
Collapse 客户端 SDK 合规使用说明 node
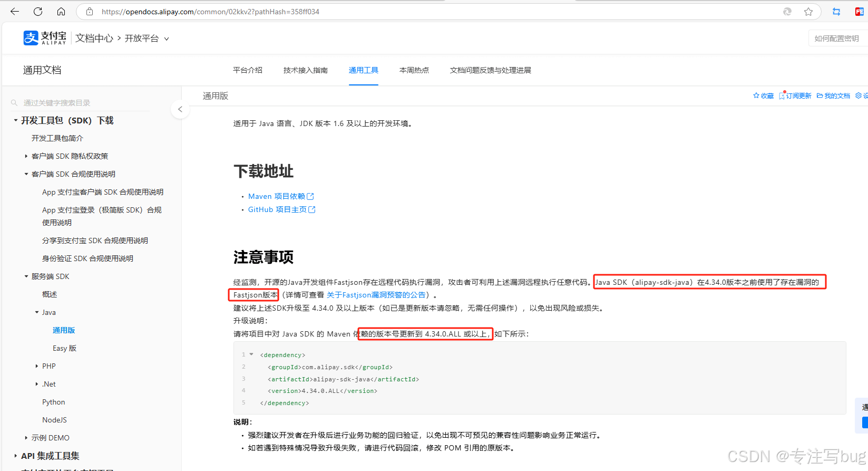(26, 174)
